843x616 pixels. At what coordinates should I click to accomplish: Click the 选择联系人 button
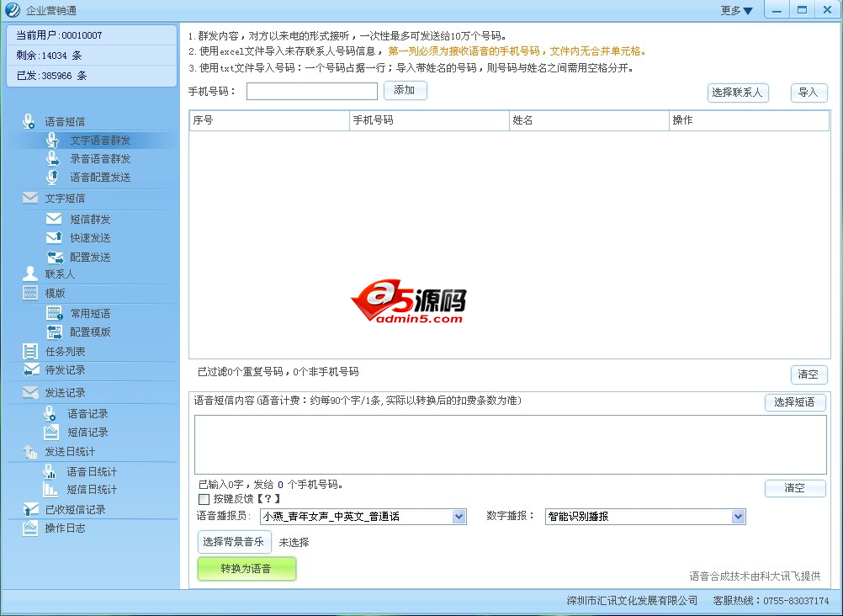(x=737, y=93)
